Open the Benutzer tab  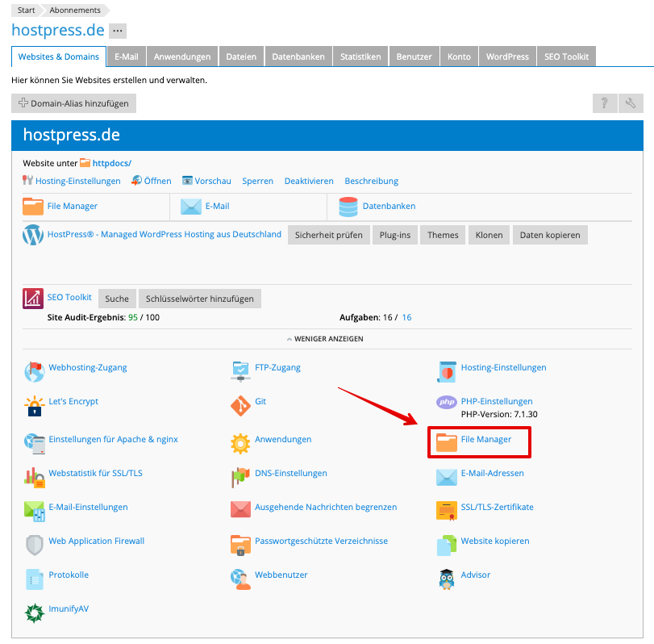(414, 56)
